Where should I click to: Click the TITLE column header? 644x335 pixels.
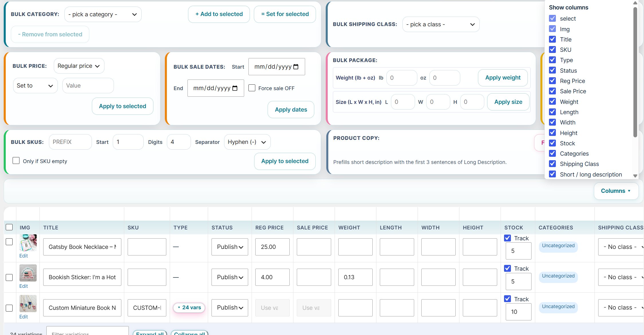(51, 227)
